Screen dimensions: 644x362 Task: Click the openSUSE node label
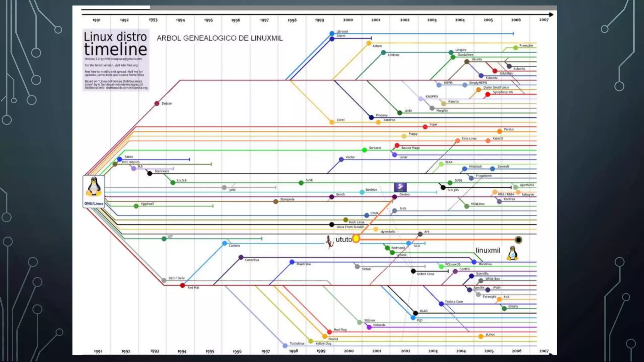[x=527, y=185]
